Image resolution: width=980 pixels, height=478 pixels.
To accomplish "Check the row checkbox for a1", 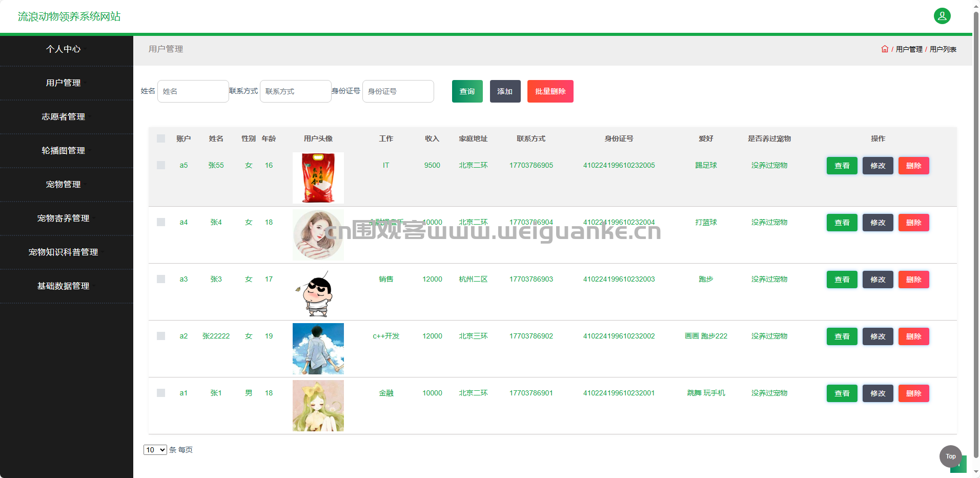I will tap(161, 393).
